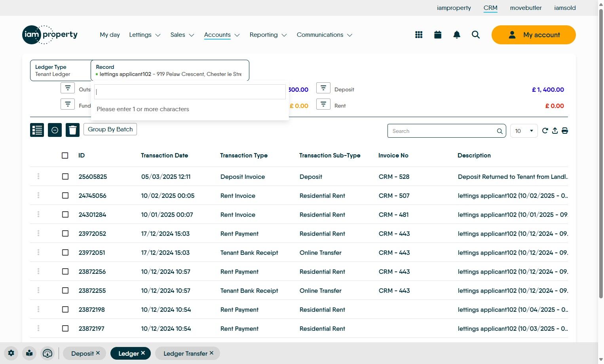Open the Ledger Type dropdown
The width and height of the screenshot is (604, 364).
pyautogui.click(x=61, y=70)
